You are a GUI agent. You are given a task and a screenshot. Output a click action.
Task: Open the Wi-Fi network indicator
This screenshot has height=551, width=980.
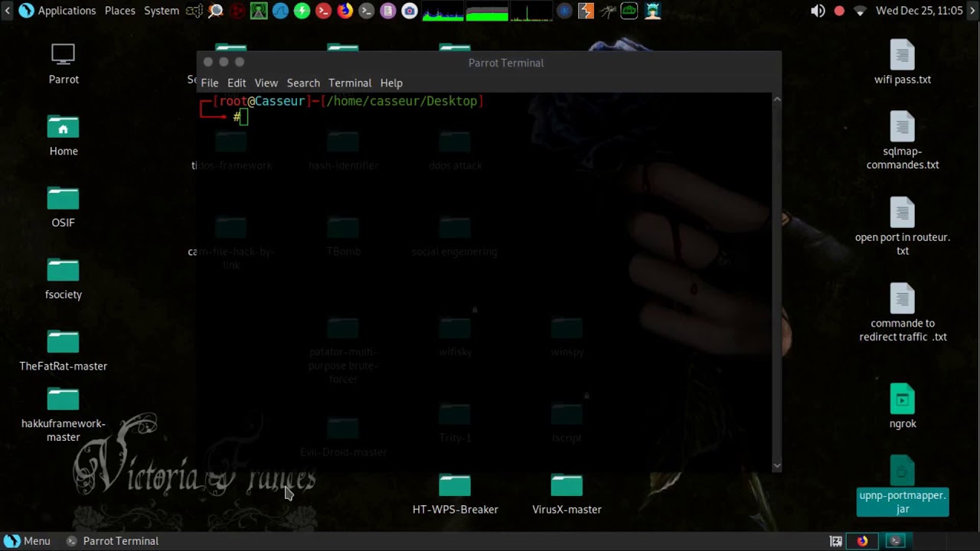[x=861, y=11]
